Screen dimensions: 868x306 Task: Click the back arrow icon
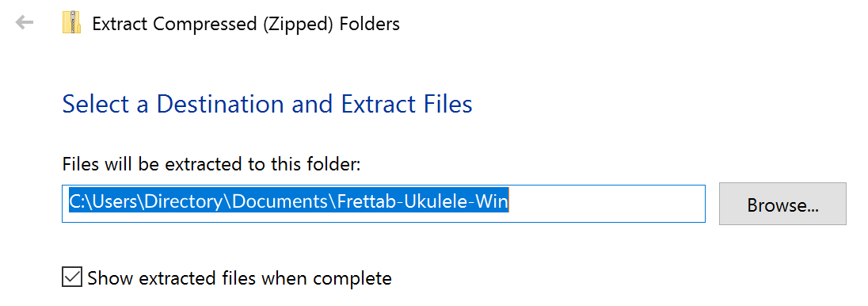(x=25, y=23)
